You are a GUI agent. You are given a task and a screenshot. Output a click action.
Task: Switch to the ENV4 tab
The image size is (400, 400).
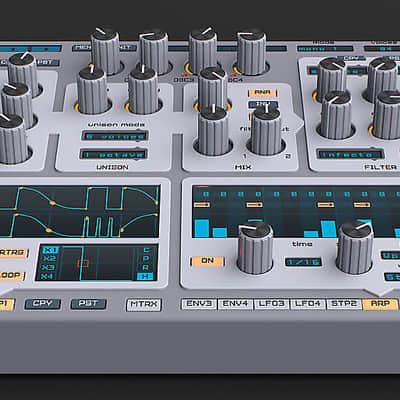(x=235, y=304)
